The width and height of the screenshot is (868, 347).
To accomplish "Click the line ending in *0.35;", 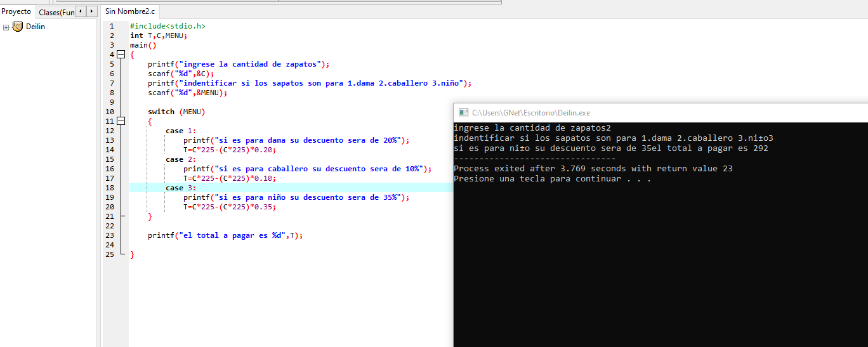I will [x=230, y=207].
